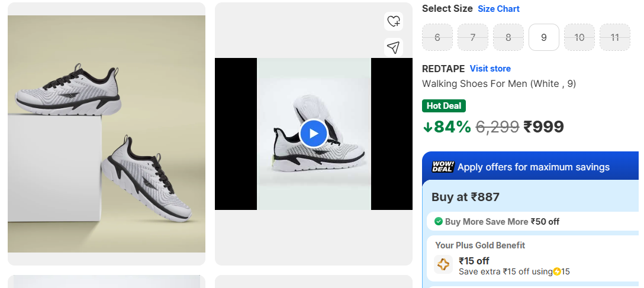Click the green checkmark beside Buy More
The width and height of the screenshot is (644, 288).
coord(439,221)
